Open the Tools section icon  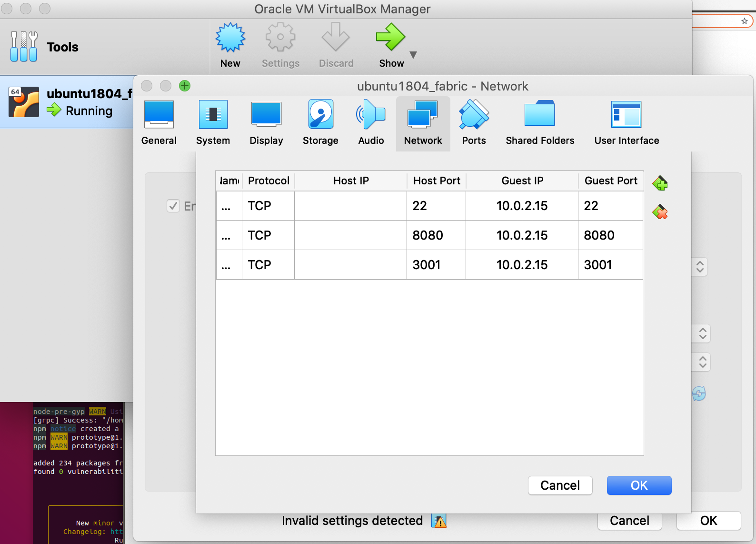coord(24,47)
